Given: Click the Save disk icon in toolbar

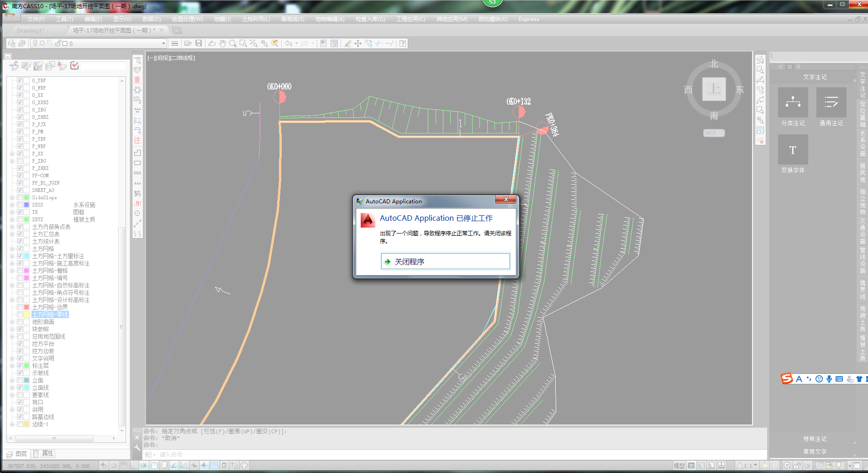Looking at the screenshot, I should coord(199,43).
